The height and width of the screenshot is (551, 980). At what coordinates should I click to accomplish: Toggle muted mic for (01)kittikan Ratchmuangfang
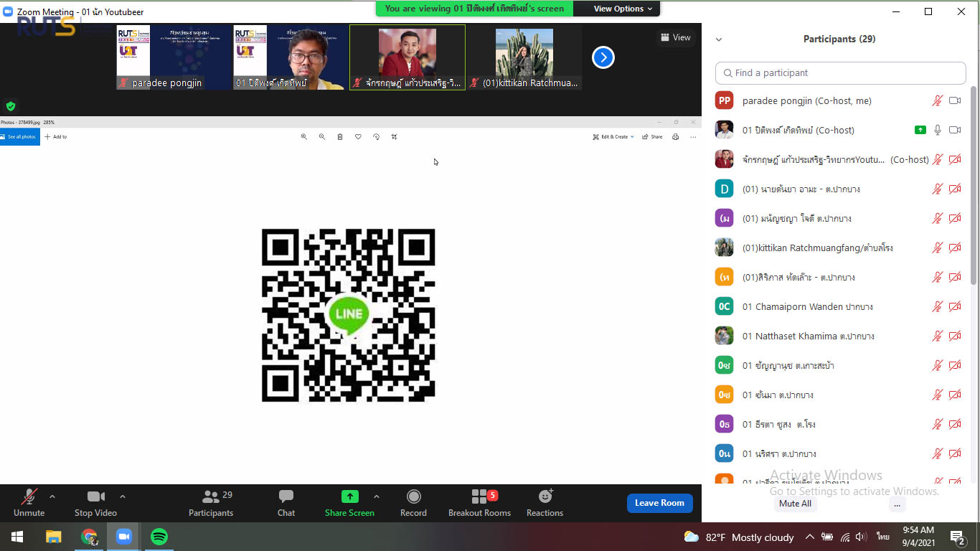pos(937,248)
